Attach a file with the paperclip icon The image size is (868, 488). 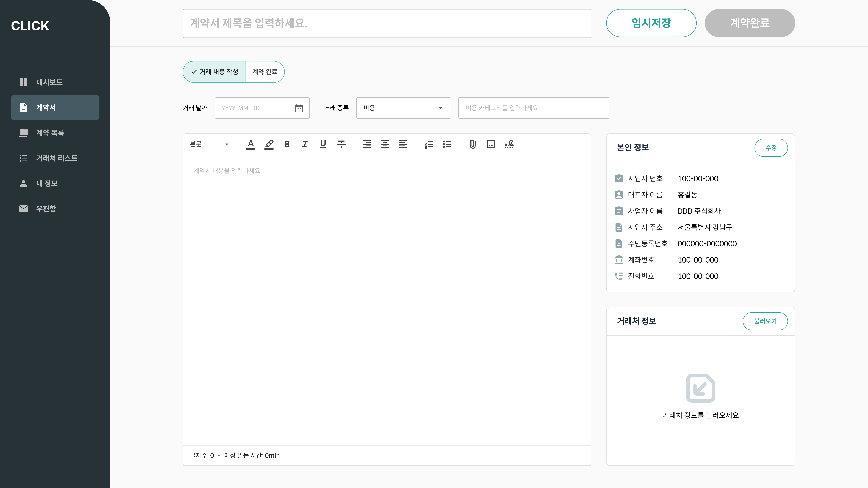pyautogui.click(x=472, y=144)
